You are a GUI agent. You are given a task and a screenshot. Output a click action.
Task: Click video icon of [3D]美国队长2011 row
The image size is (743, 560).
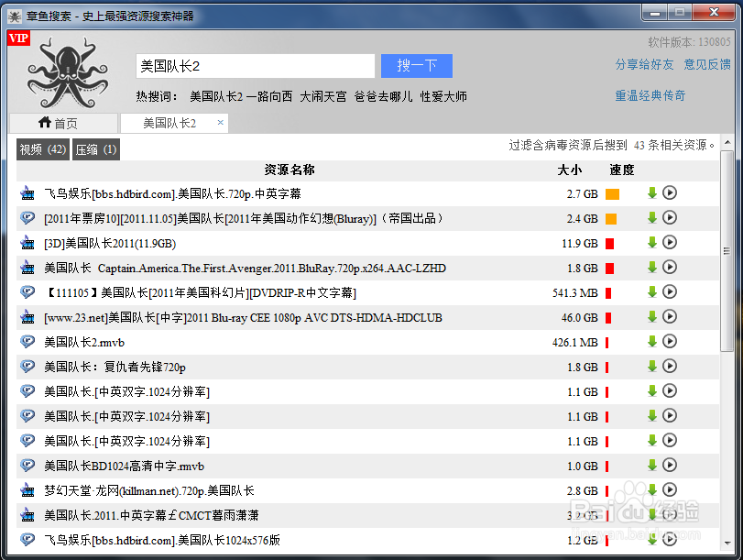pos(27,243)
